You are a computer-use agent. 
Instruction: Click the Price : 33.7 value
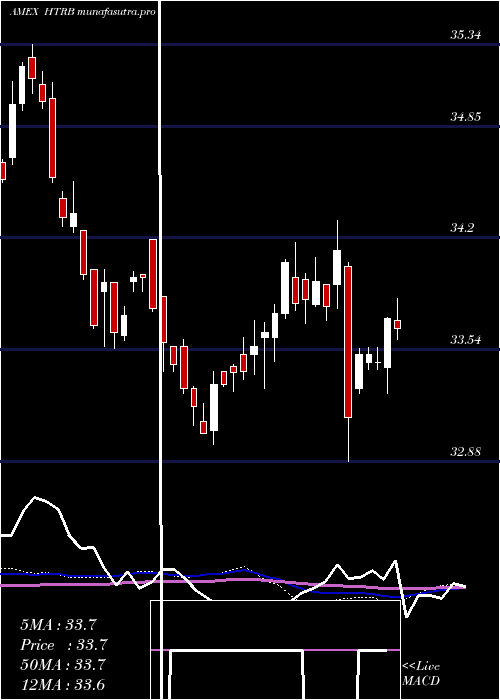(64, 645)
